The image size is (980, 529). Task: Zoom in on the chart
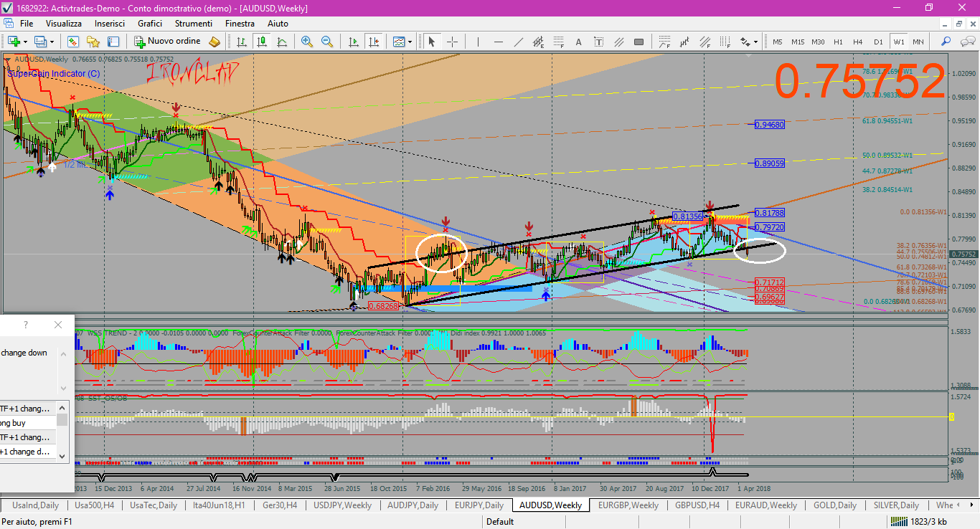pyautogui.click(x=307, y=42)
